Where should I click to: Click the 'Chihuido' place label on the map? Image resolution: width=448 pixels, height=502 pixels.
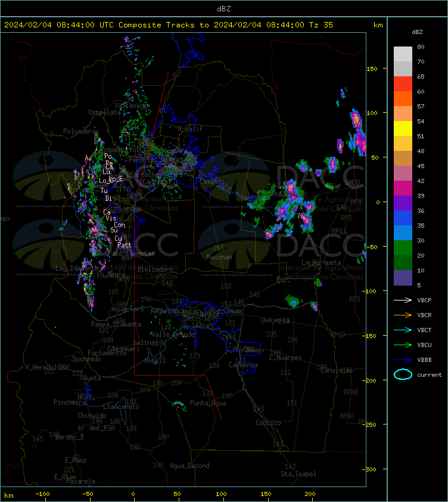pos(92,416)
